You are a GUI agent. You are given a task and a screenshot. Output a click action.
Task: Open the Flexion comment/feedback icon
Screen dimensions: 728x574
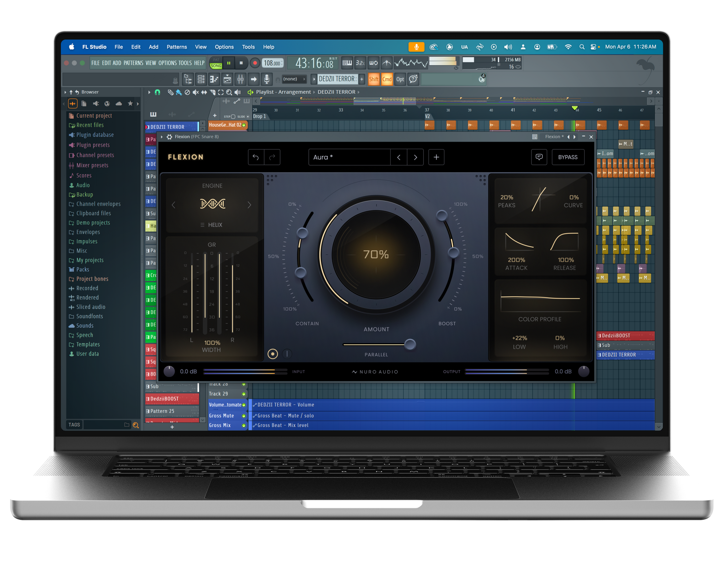click(539, 157)
